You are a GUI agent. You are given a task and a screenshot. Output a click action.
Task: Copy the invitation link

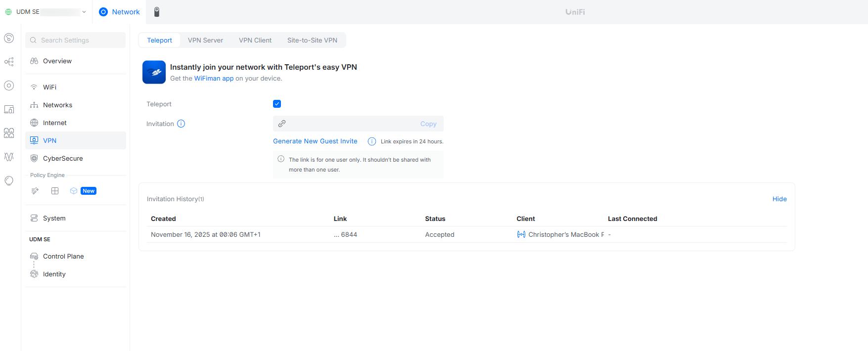tap(428, 124)
